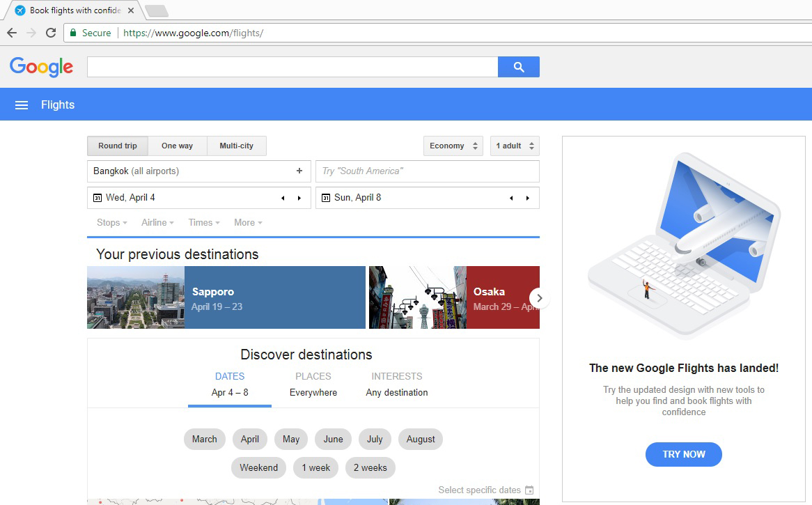Click the laptop airplane illustration
Screen dimensions: 812x505
click(x=684, y=245)
